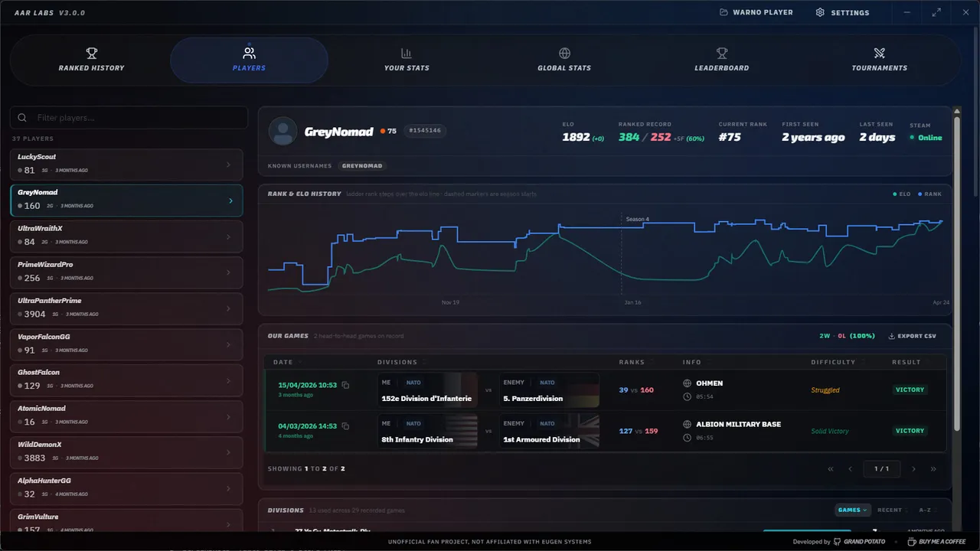Screen dimensions: 980x551
Task: Toggle the RANK series in chart legend
Action: (929, 194)
